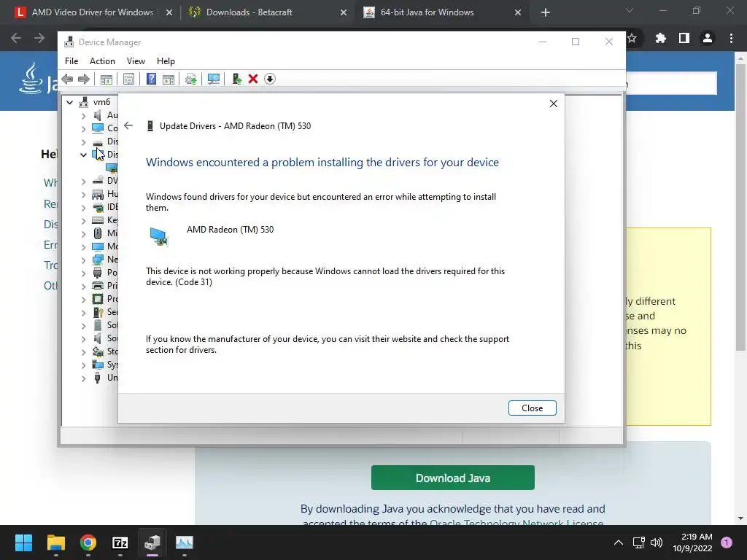The image size is (747, 560).
Task: Toggle the Chrome side panel icon
Action: tap(684, 38)
